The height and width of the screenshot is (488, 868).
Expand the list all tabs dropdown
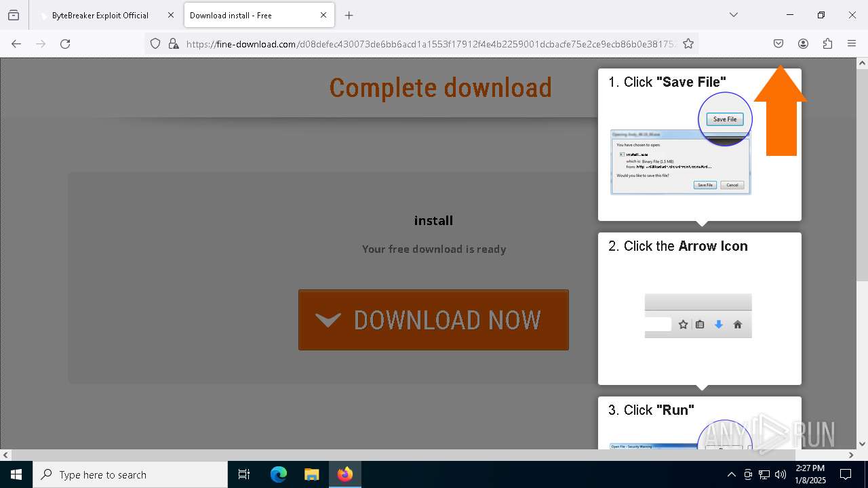pyautogui.click(x=734, y=15)
